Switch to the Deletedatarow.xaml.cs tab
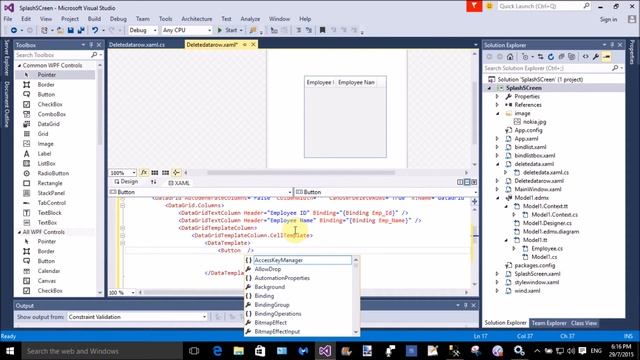This screenshot has width=640, height=360. pyautogui.click(x=137, y=45)
